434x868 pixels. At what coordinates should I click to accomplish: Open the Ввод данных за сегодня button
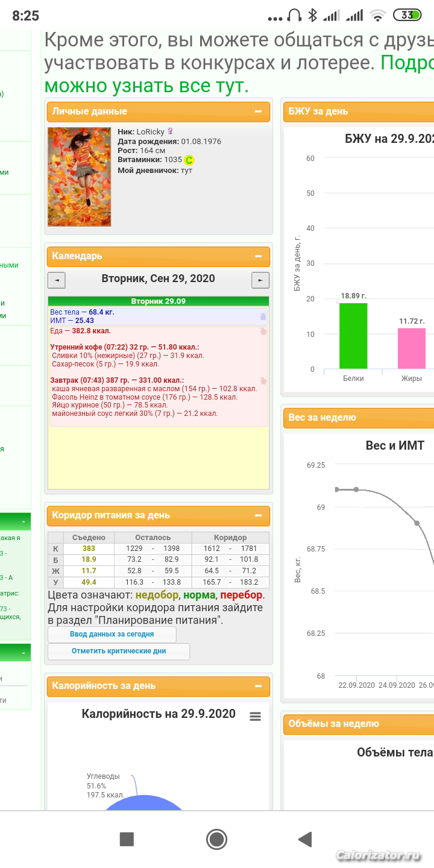[x=112, y=634]
